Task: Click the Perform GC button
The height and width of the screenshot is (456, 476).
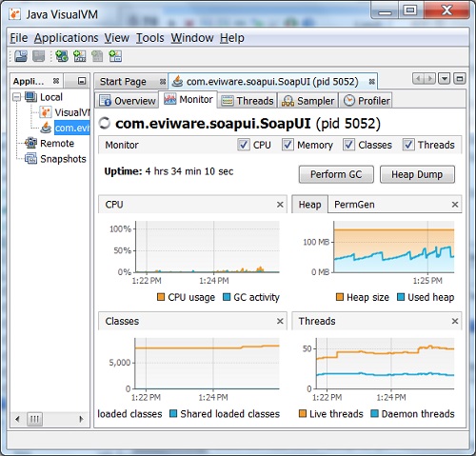Action: pyautogui.click(x=336, y=174)
